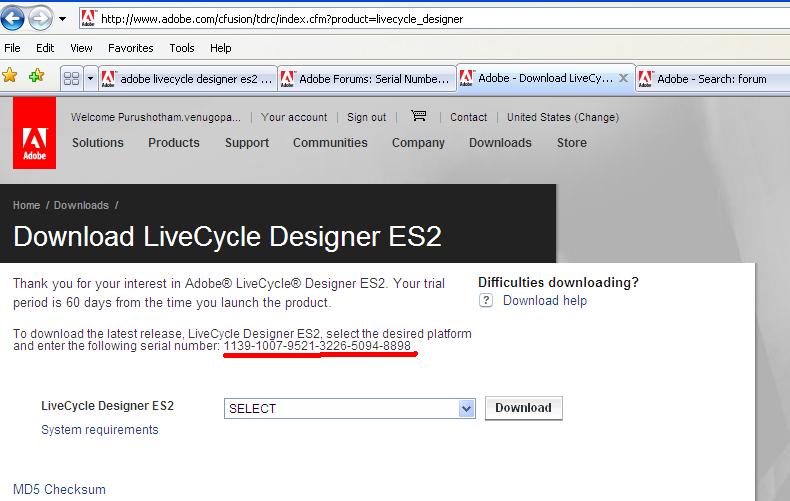790x501 pixels.
Task: Click 'Welcome Purushotham.venugopa...' link
Action: (x=156, y=117)
